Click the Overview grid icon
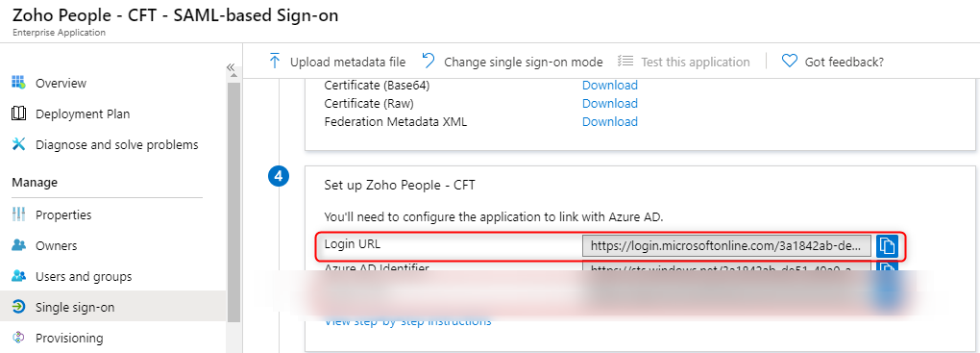This screenshot has width=980, height=353. tap(19, 83)
